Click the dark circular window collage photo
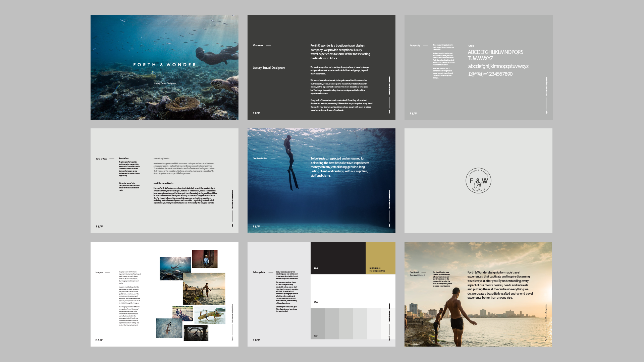The width and height of the screenshot is (644, 362). point(196,333)
